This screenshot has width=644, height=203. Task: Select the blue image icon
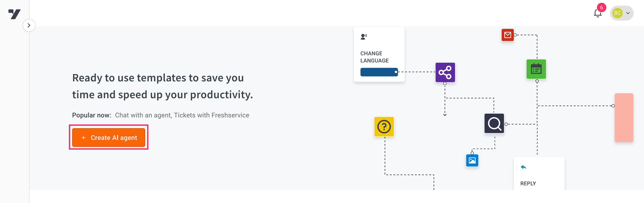pos(472,160)
